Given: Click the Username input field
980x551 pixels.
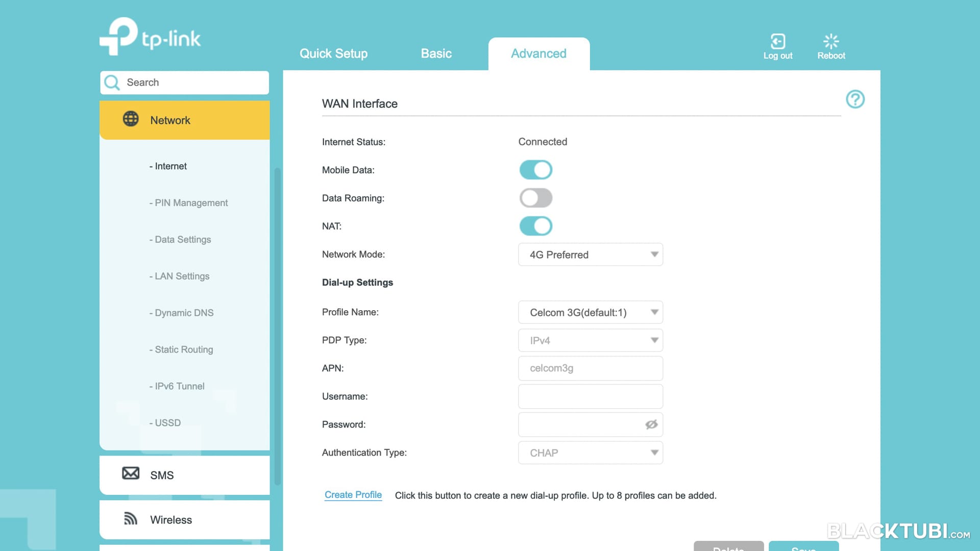Looking at the screenshot, I should [x=590, y=396].
